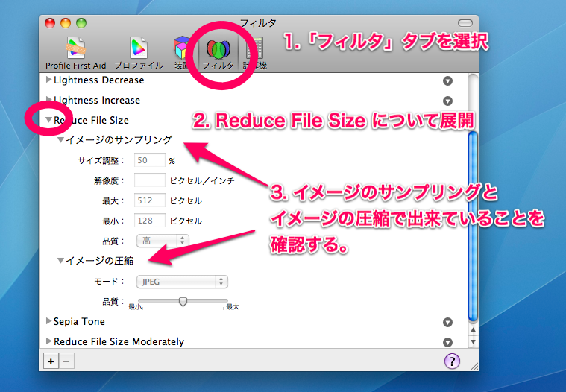The width and height of the screenshot is (566, 392).
Task: Select the Reduce File Size Moderately text
Action: click(119, 341)
